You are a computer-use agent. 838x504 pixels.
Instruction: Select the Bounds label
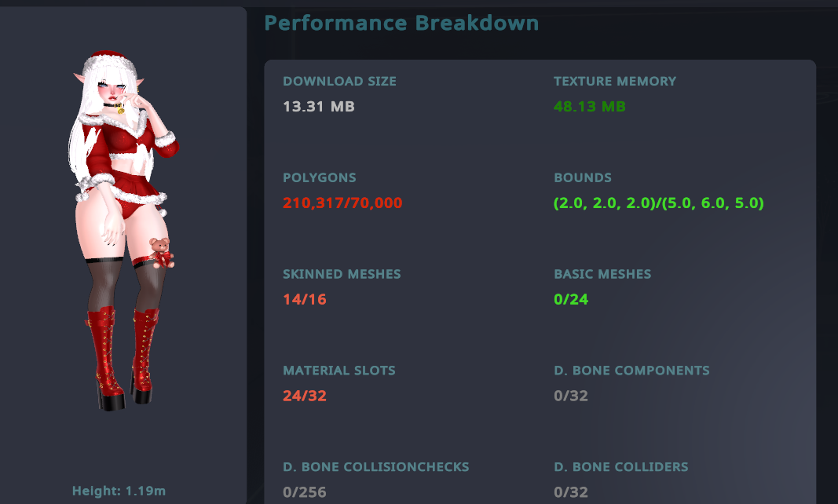(x=583, y=177)
